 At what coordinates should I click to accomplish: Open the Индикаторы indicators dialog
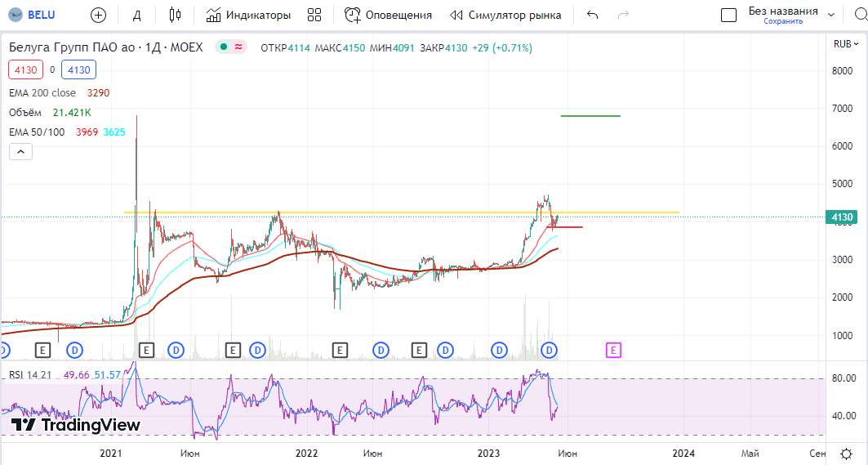click(248, 15)
